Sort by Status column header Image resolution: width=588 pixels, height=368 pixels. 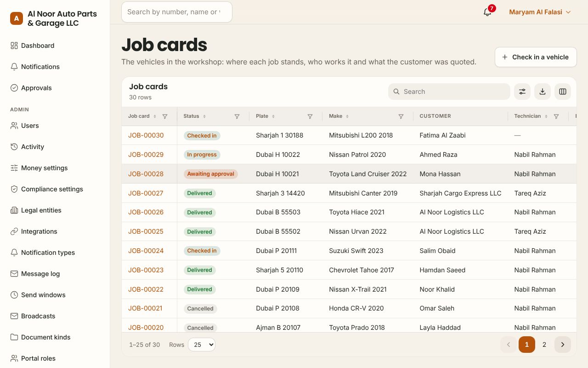(194, 116)
